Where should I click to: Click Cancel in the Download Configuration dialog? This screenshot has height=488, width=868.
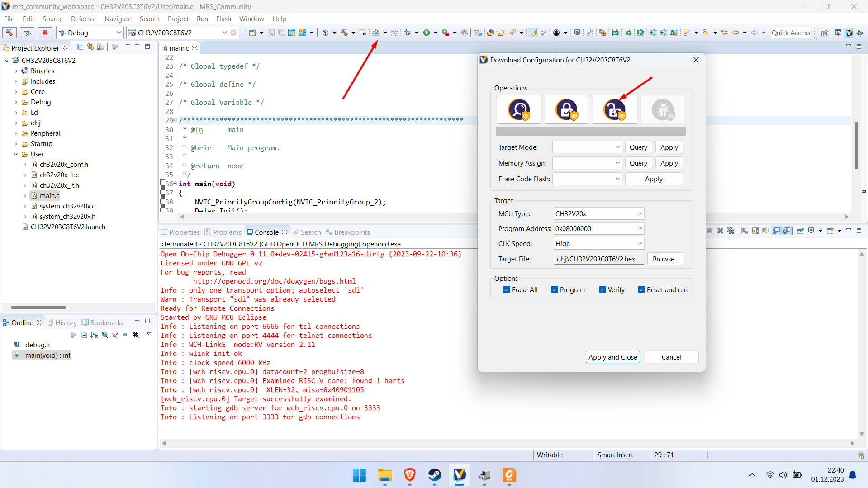671,357
